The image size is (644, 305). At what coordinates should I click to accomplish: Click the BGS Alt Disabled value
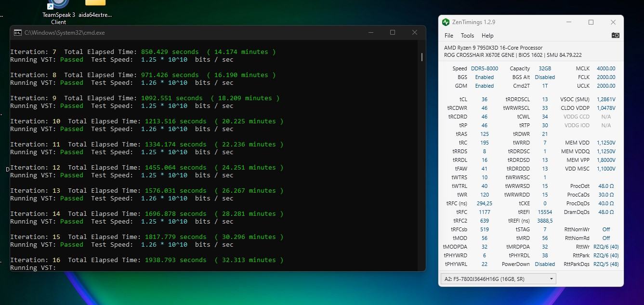click(545, 77)
